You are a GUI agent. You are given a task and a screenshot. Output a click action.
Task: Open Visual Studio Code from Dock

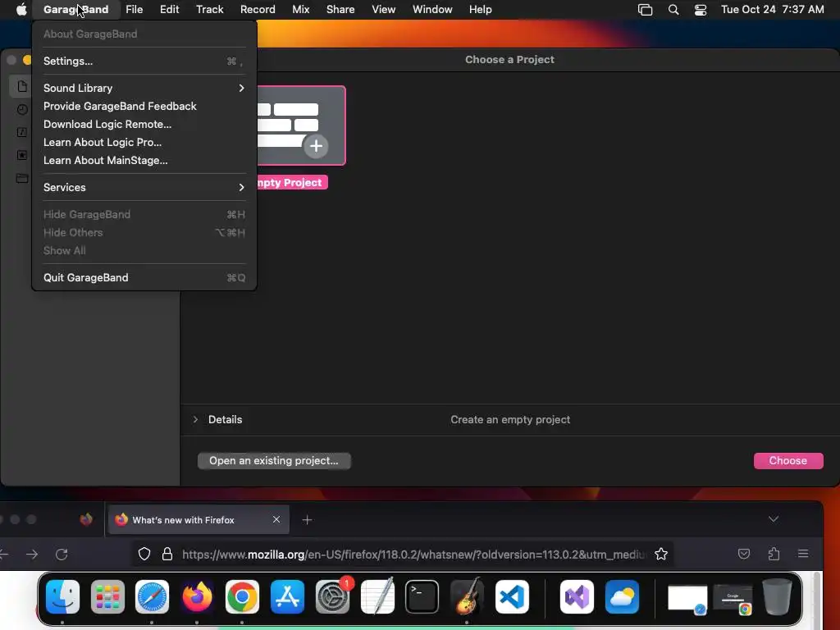(512, 596)
